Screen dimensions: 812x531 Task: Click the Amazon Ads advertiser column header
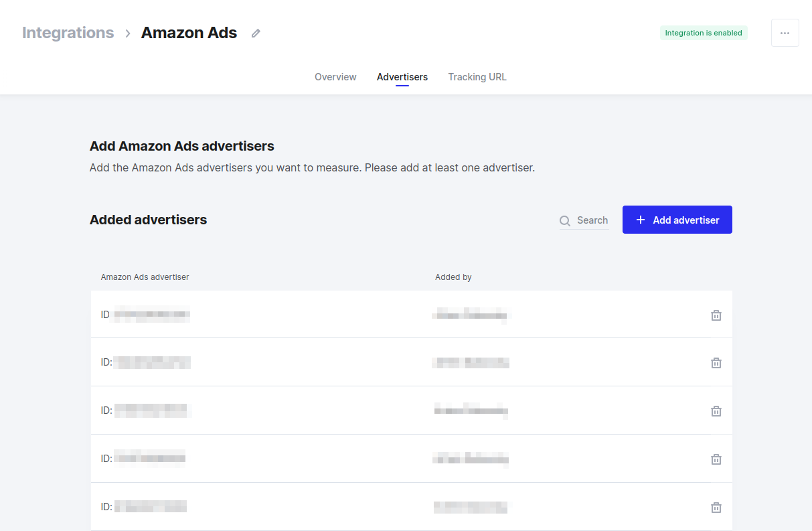click(145, 277)
